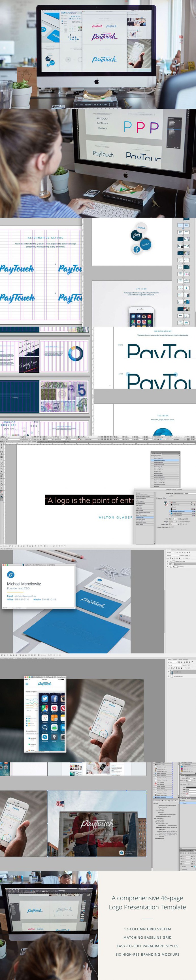Open the Tint percentage dropdown
The width and height of the screenshot is (196, 980).
(176, 519)
